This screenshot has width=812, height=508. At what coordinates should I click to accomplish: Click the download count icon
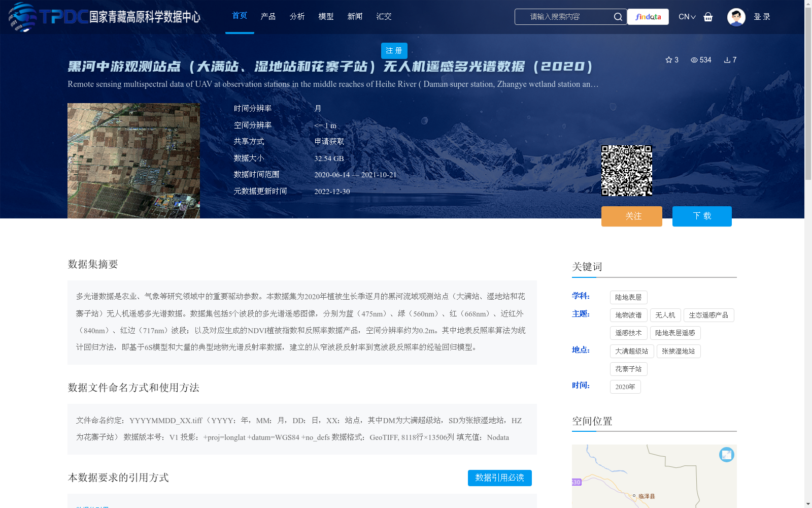coord(727,60)
